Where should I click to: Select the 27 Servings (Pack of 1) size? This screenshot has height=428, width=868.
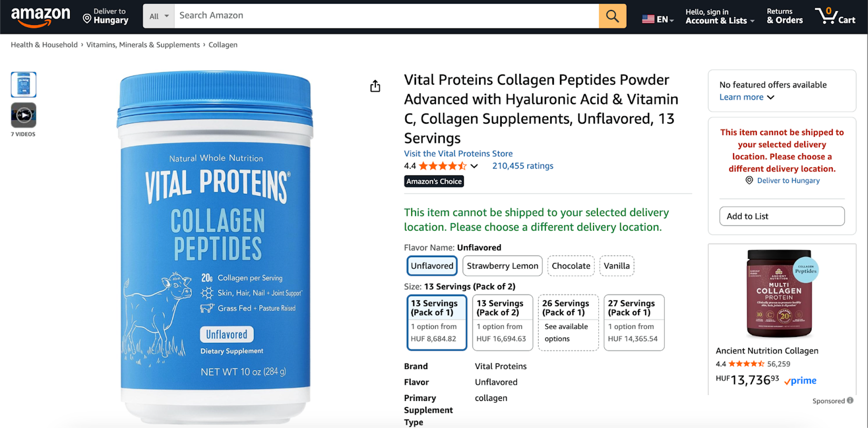pos(633,322)
